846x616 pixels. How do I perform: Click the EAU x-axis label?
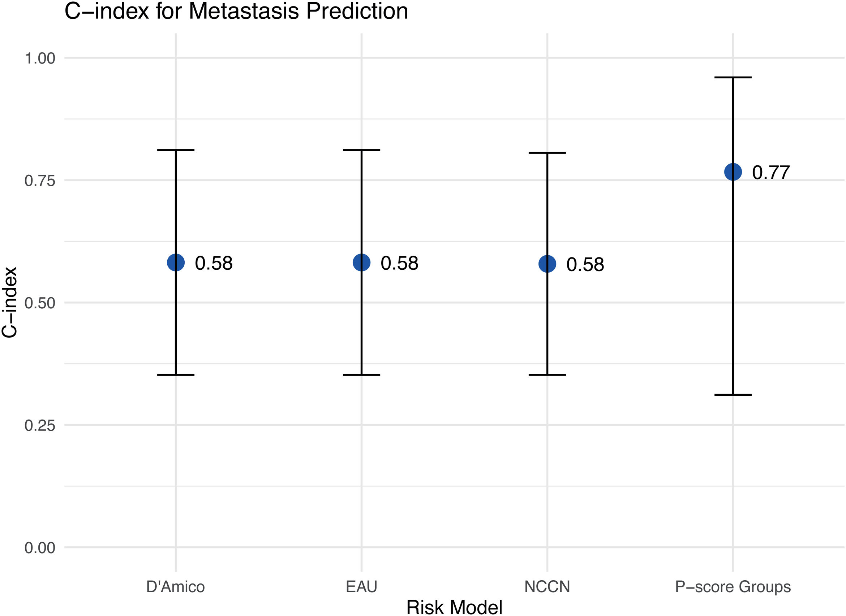pos(361,586)
